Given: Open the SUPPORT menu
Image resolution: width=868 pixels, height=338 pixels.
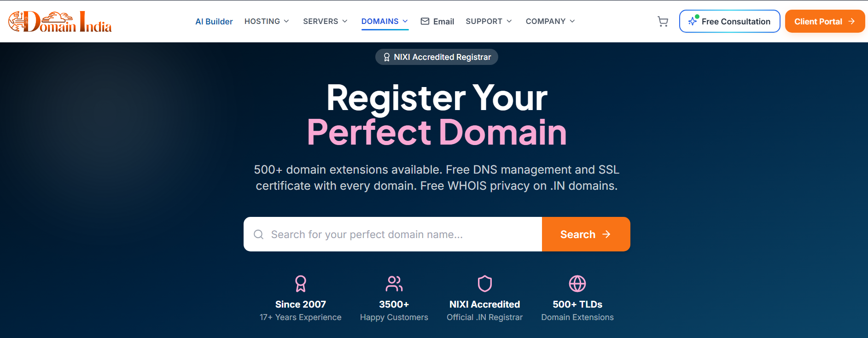Looking at the screenshot, I should point(489,21).
